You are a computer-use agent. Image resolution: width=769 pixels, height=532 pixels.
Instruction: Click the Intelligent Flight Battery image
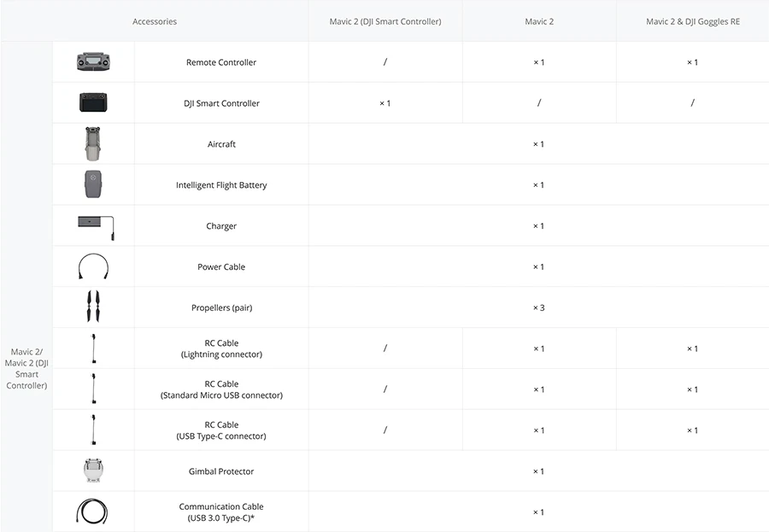click(93, 184)
